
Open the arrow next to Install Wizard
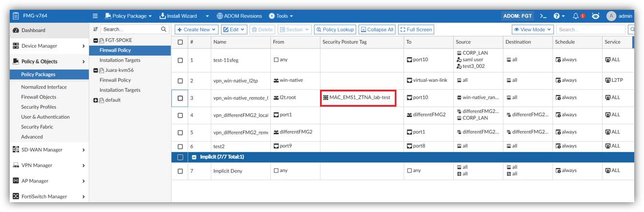pyautogui.click(x=207, y=16)
